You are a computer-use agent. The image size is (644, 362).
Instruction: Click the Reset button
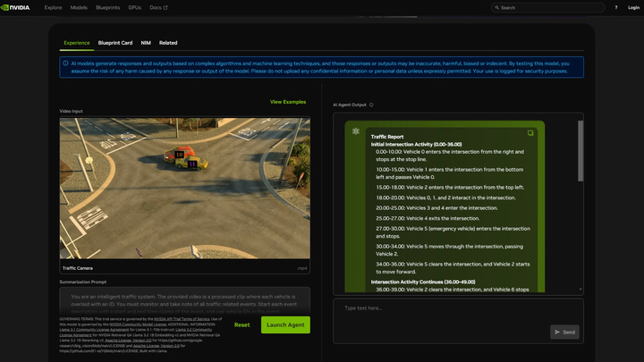pos(241,324)
